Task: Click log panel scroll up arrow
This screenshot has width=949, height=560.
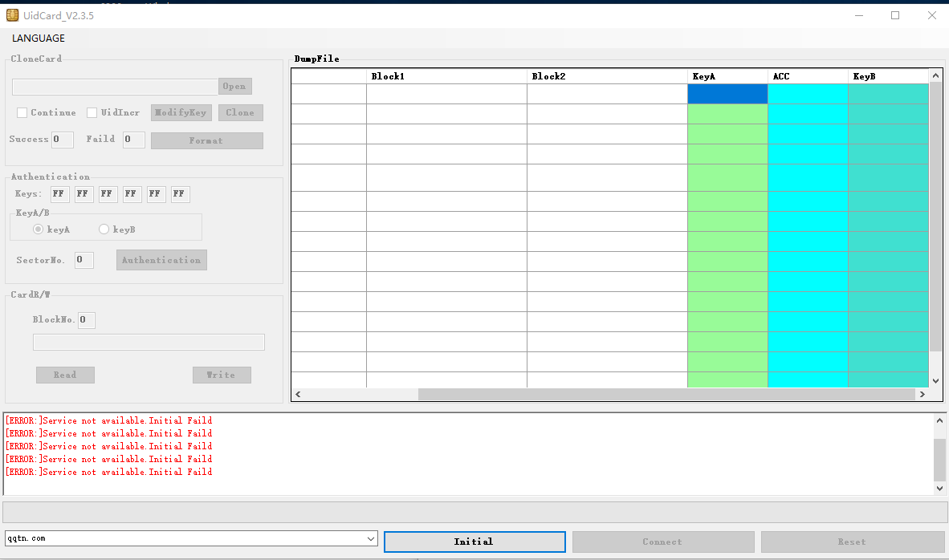Action: tap(939, 420)
